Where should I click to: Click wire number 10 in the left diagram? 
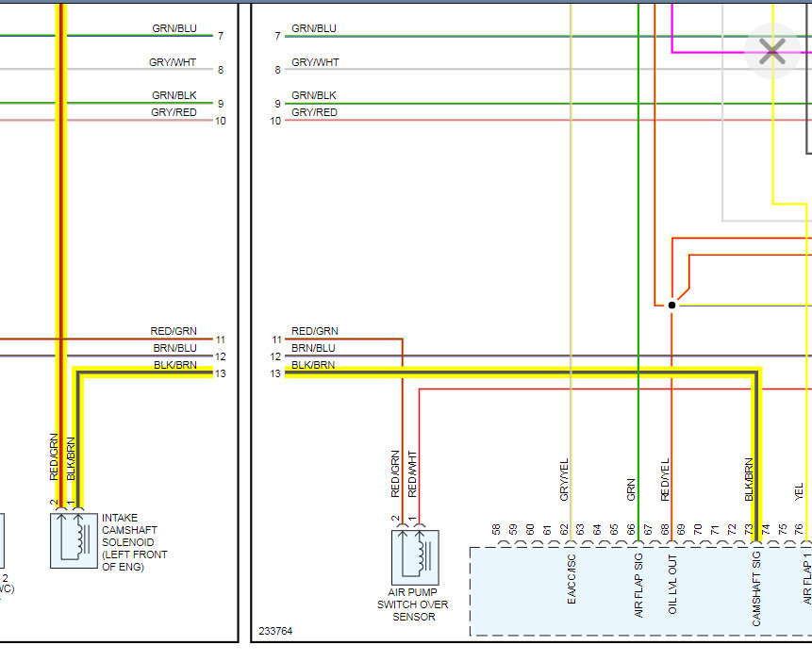click(221, 121)
